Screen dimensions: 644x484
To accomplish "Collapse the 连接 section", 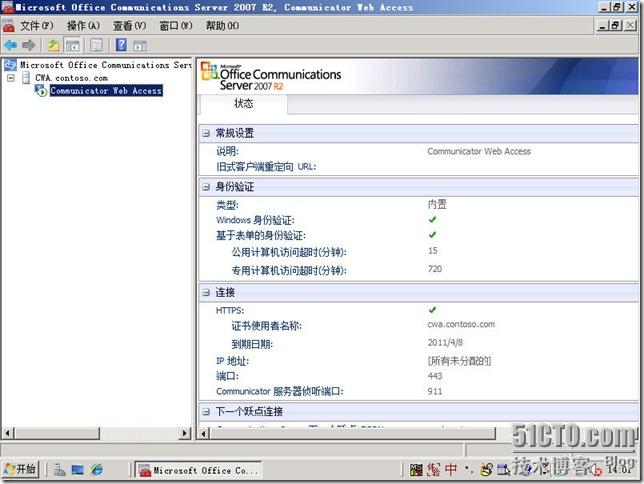I will pyautogui.click(x=206, y=293).
